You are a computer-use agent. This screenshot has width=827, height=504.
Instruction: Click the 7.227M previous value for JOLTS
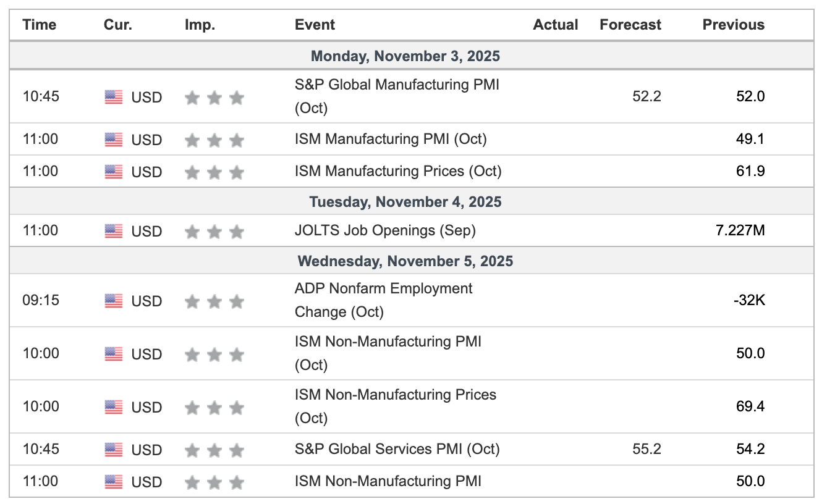click(739, 231)
